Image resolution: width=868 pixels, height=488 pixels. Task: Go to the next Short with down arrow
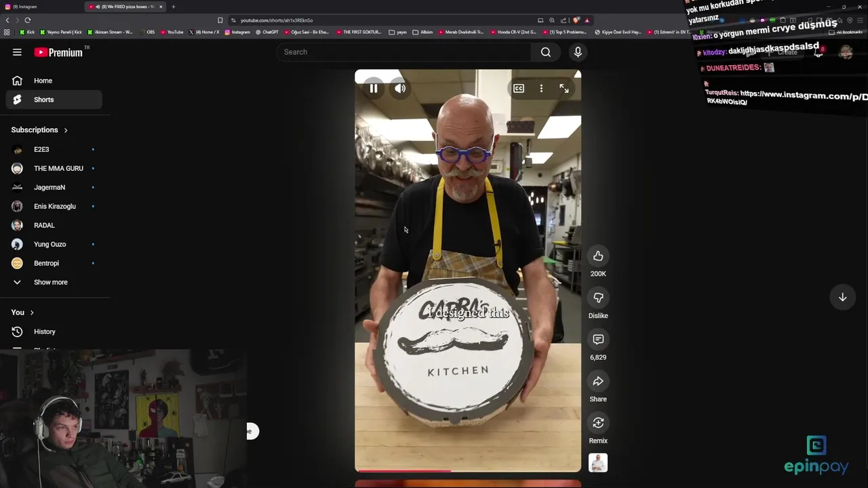click(842, 297)
